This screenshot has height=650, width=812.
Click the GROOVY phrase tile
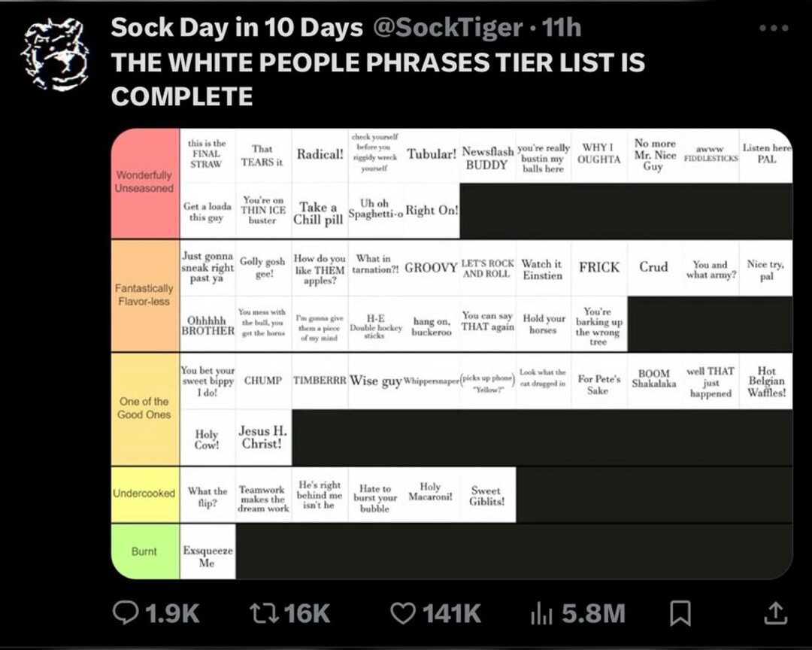point(431,268)
